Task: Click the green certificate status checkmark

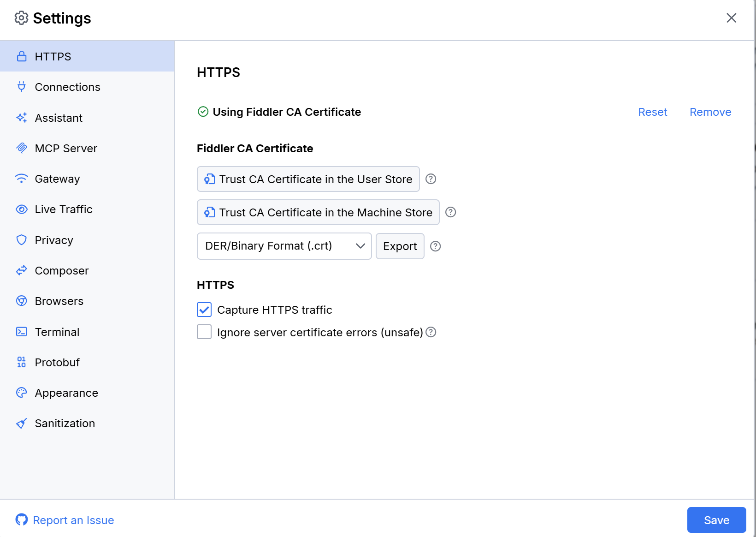Action: pos(203,112)
